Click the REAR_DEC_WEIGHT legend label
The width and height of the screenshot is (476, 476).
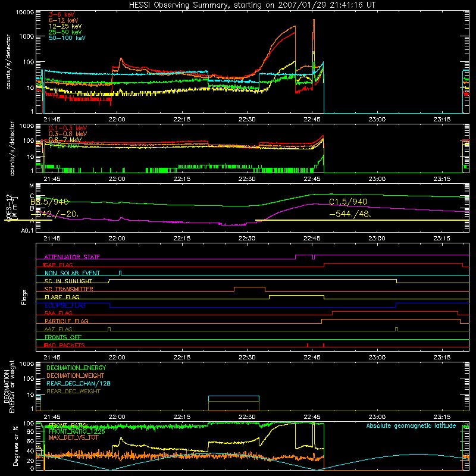(73, 392)
